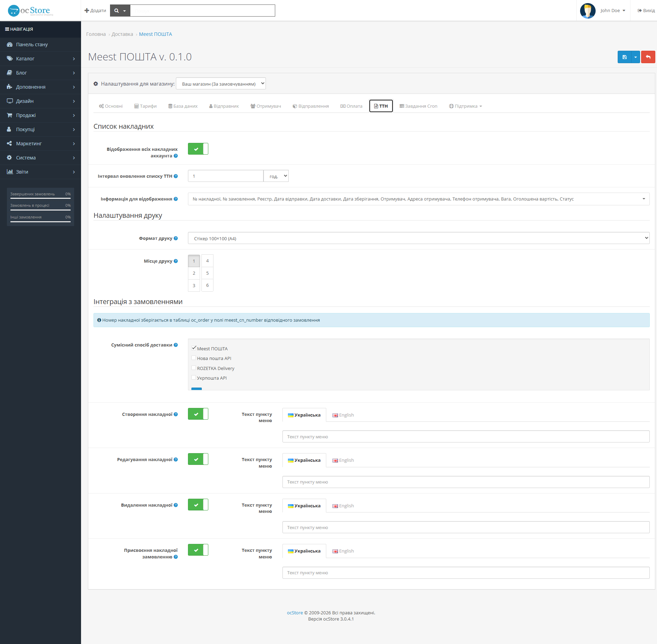Click the red back arrow button

tap(648, 57)
